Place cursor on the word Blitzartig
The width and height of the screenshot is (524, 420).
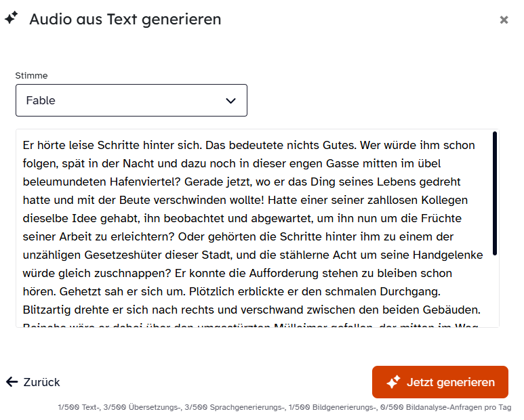(x=48, y=310)
